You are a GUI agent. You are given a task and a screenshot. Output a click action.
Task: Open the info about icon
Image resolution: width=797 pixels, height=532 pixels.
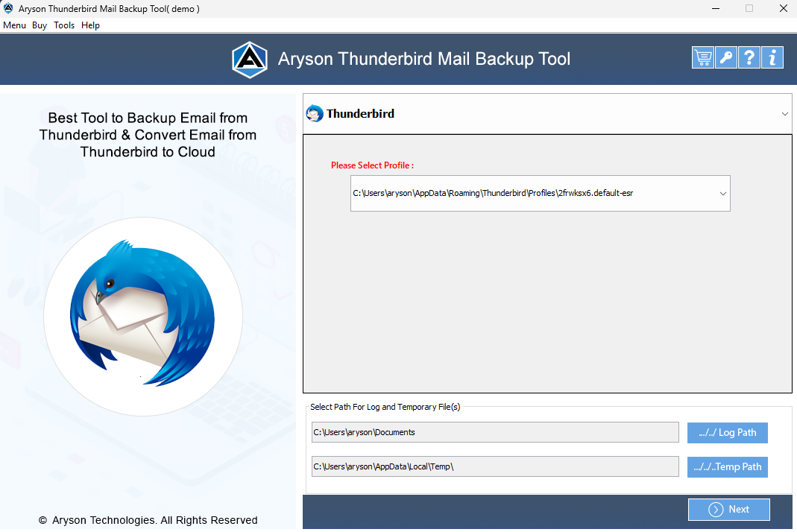tap(772, 58)
